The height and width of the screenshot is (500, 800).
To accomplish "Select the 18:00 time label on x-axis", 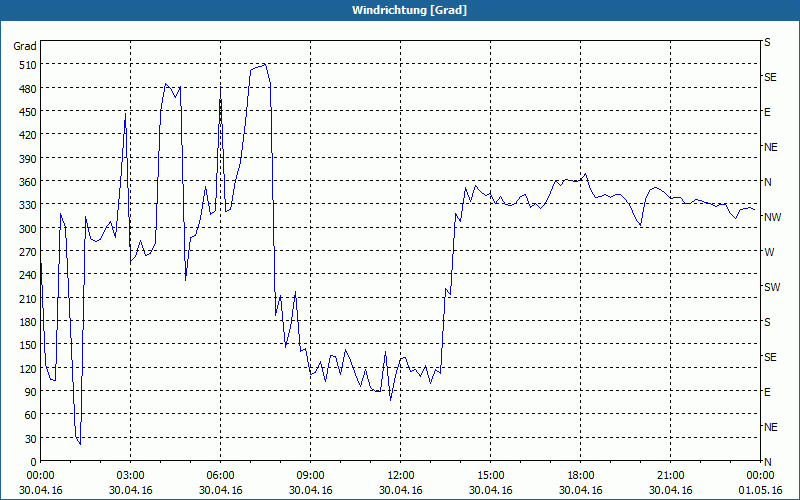I will [581, 476].
